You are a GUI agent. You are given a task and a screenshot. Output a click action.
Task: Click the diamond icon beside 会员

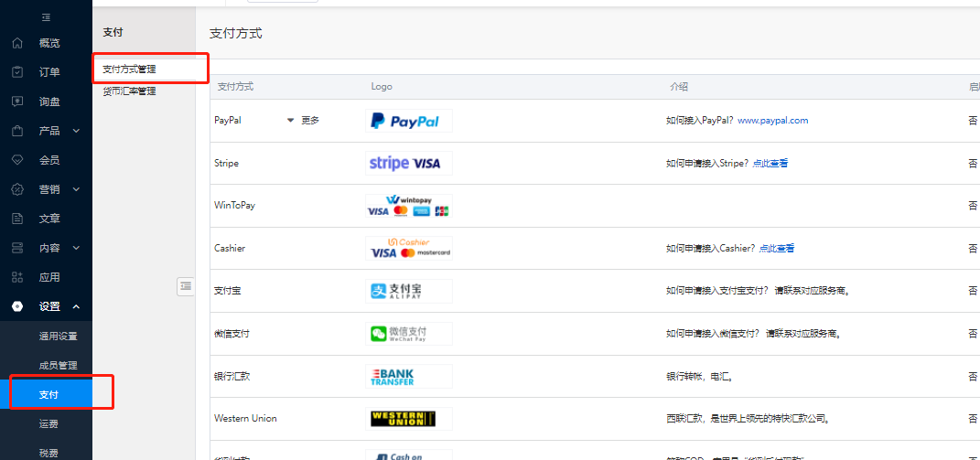(17, 160)
